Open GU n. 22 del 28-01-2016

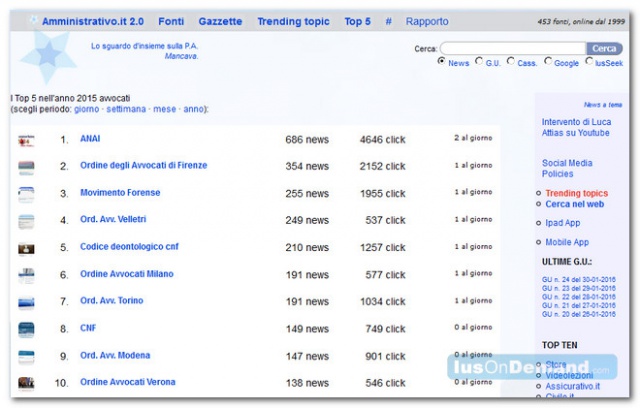point(579,297)
